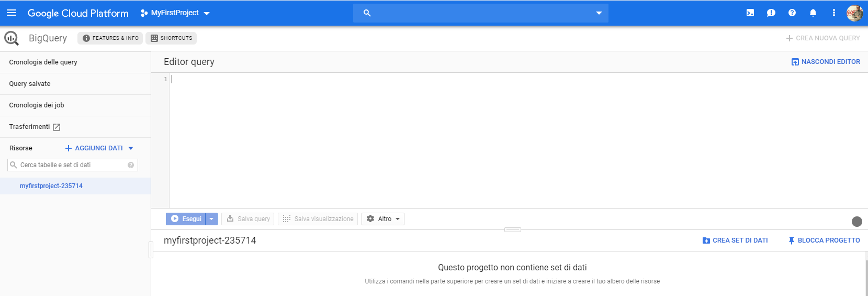Focus the Cerca tabelle search field
The width and height of the screenshot is (868, 296).
[x=73, y=165]
